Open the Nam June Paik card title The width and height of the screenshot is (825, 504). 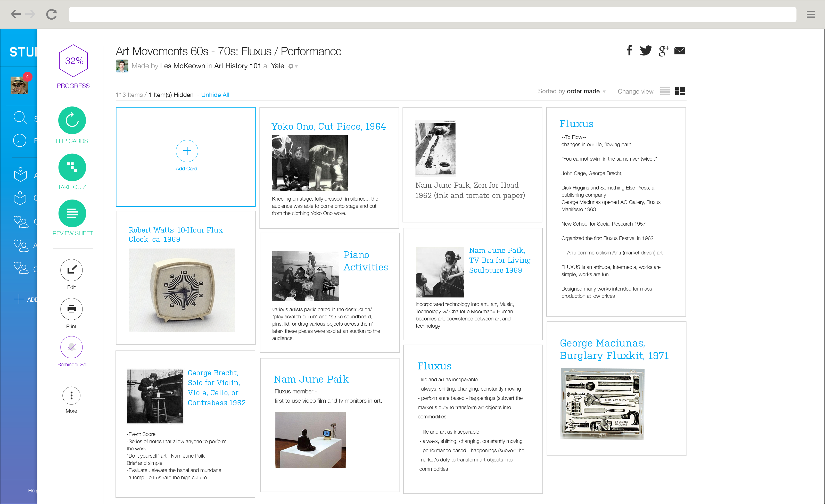click(x=311, y=379)
